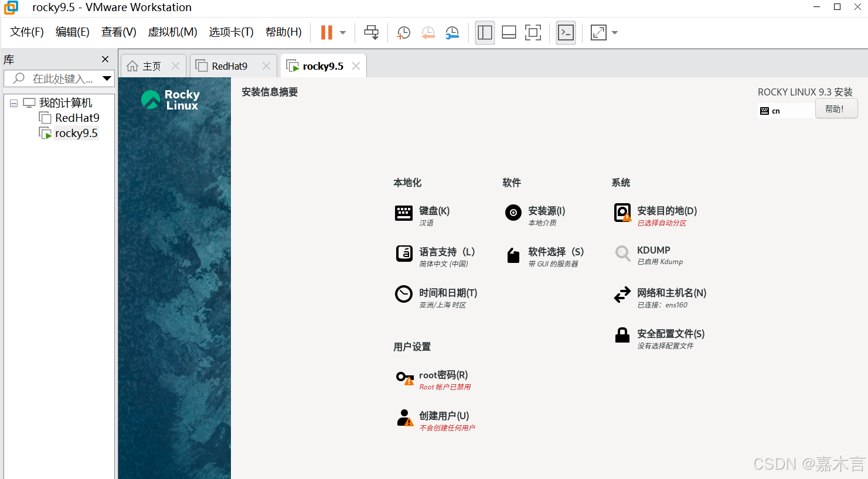Close the library panel
Screen dimensions: 868x479
pyautogui.click(x=105, y=59)
